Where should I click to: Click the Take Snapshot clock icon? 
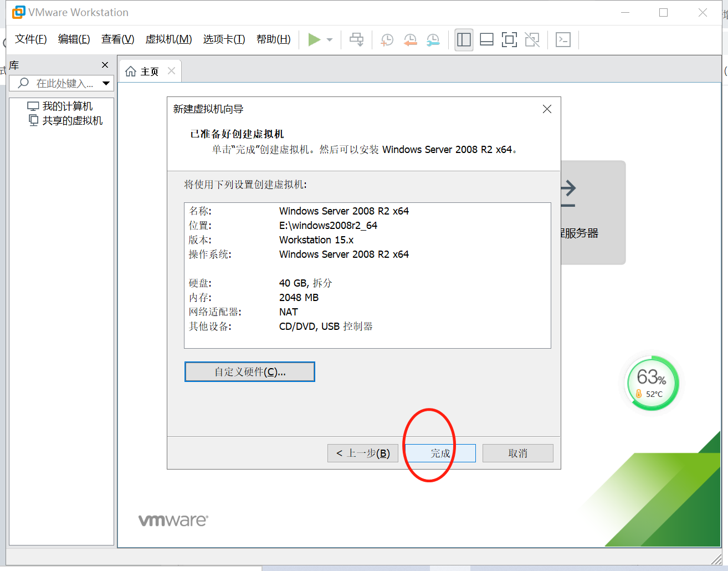click(387, 40)
